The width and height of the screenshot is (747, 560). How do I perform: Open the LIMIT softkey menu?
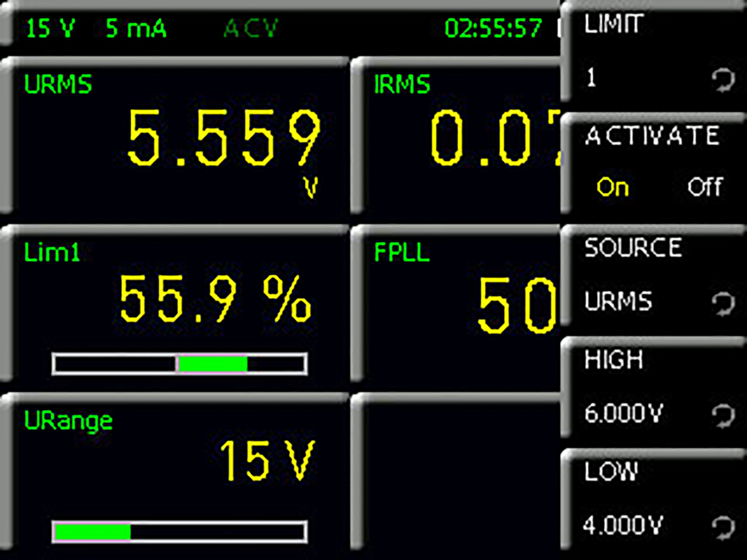[654, 53]
